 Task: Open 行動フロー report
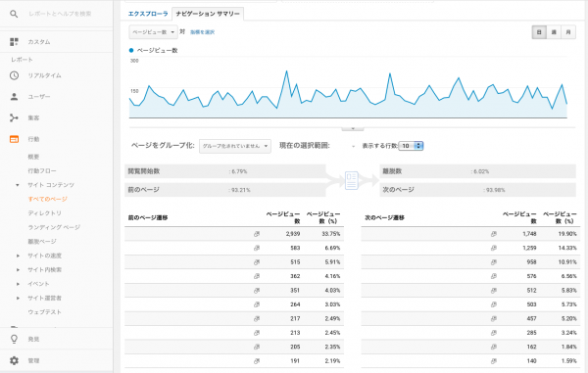tap(42, 171)
